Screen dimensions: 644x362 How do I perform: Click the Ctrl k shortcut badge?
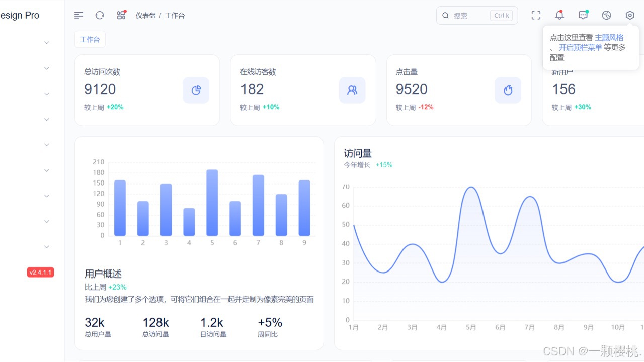(x=502, y=16)
